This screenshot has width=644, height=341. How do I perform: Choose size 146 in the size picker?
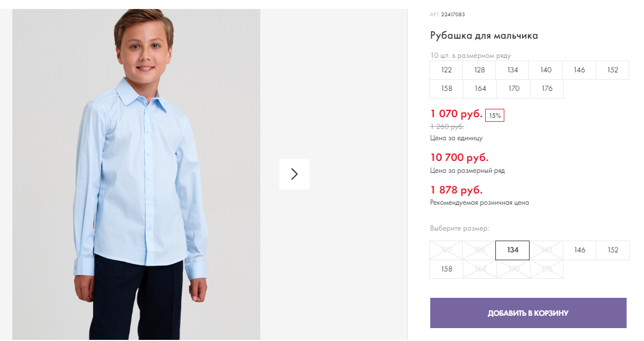tap(579, 250)
